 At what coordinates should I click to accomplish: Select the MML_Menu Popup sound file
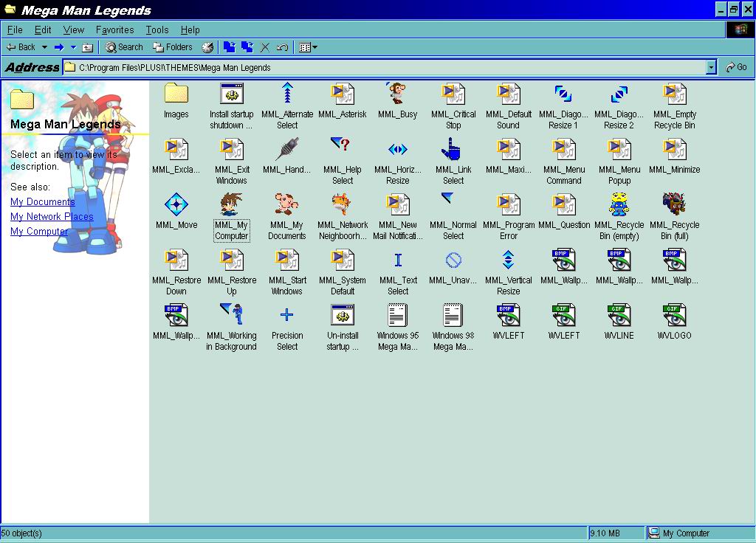click(619, 162)
